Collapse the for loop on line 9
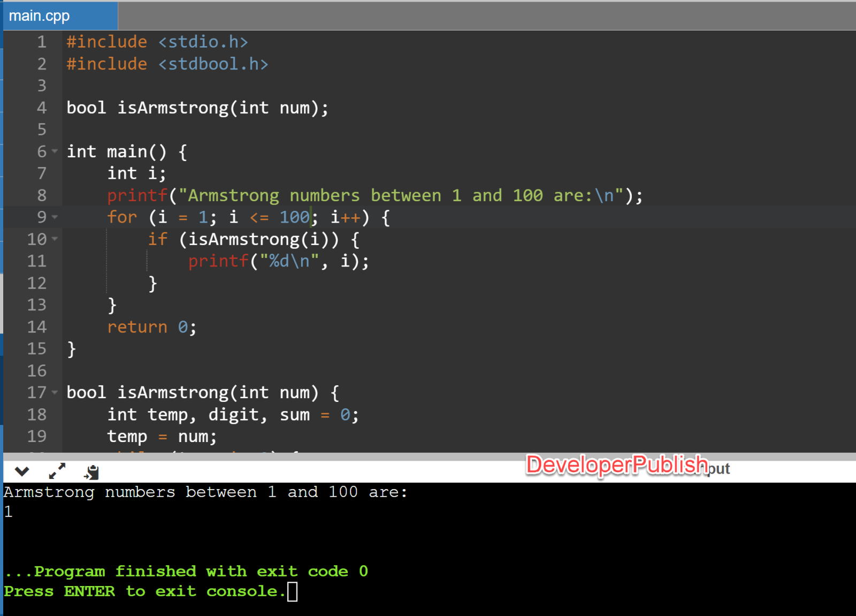This screenshot has width=856, height=616. 55,218
